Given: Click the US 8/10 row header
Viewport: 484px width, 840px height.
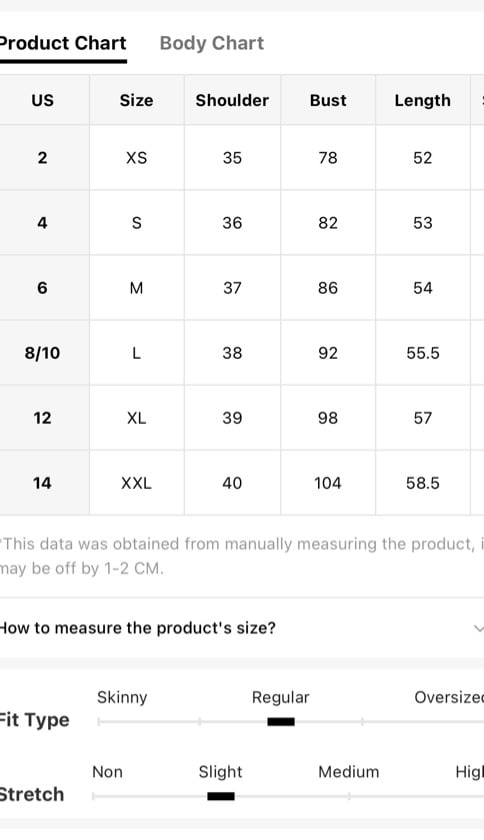Looking at the screenshot, I should point(43,353).
